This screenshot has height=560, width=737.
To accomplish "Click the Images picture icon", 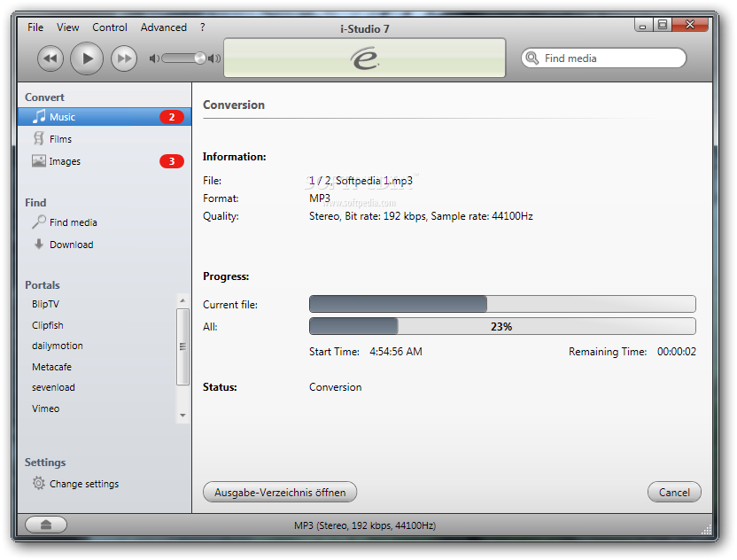I will pos(39,160).
